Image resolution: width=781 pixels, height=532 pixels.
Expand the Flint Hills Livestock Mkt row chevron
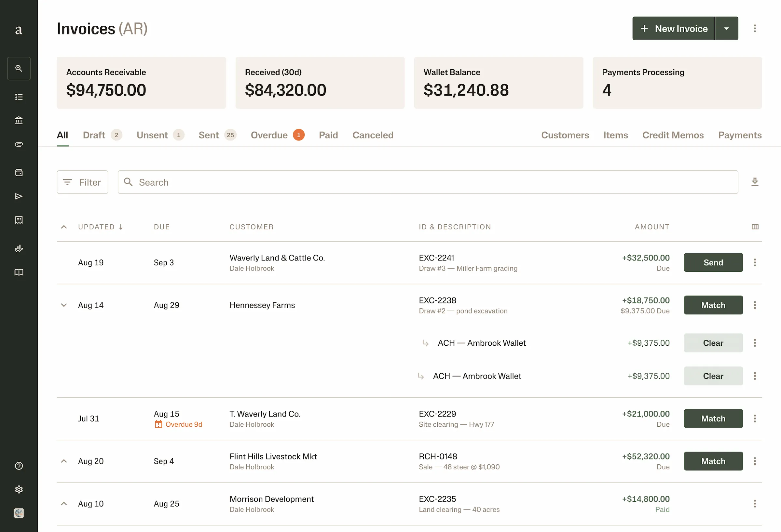tap(64, 461)
